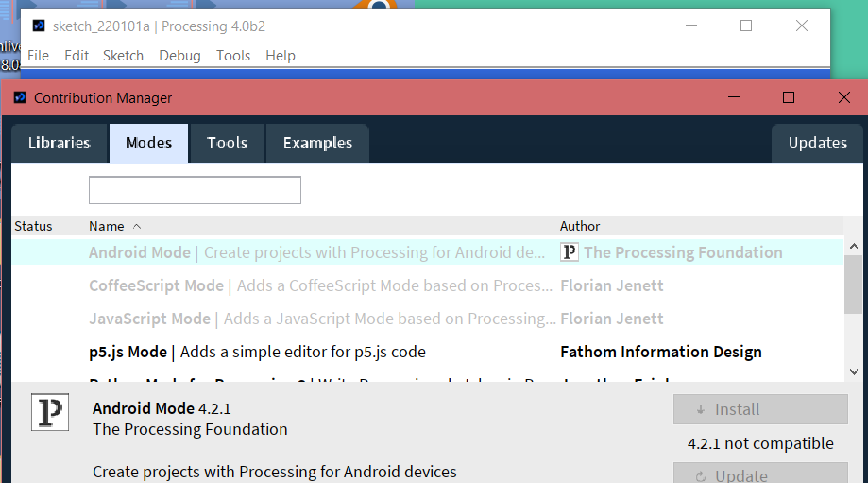Select the JavaScript Mode row
Screen dimensions: 868x483
pyautogui.click(x=427, y=319)
